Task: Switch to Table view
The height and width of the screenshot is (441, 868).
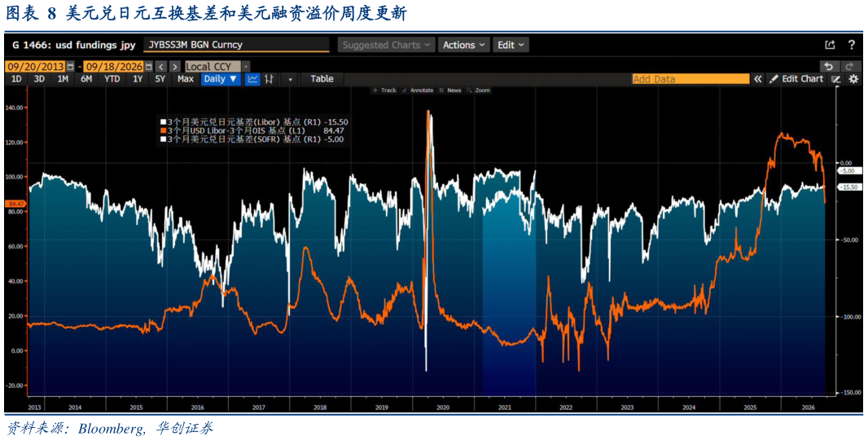Action: (322, 79)
